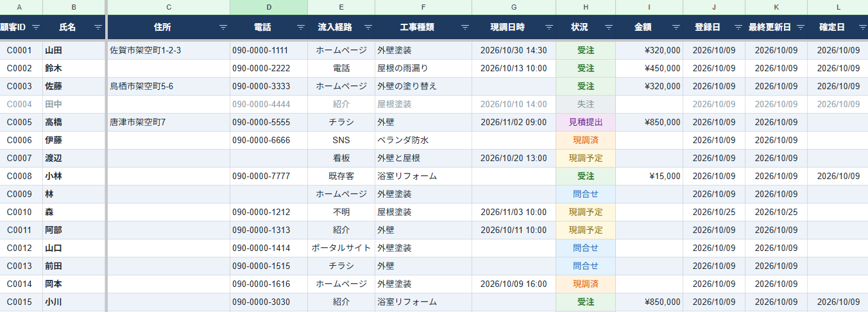The width and height of the screenshot is (868, 312).
Task: Click amount cell ¥450,000
Action: click(649, 68)
